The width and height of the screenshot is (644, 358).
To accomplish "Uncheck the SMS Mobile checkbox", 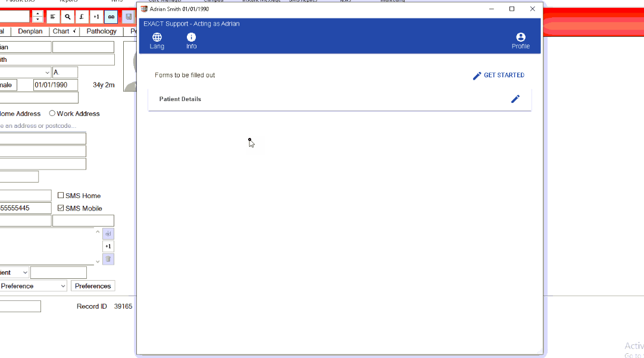I will tap(61, 208).
